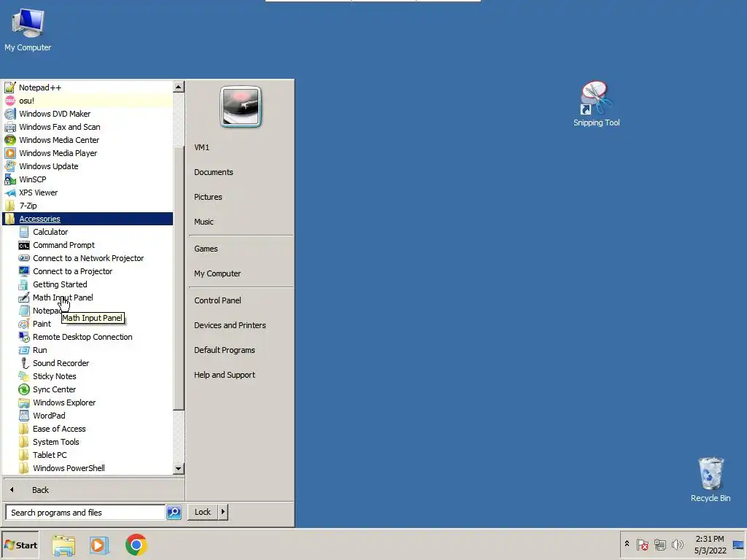Open Help and Support
Viewport: 747px width, 560px height.
[241, 375]
